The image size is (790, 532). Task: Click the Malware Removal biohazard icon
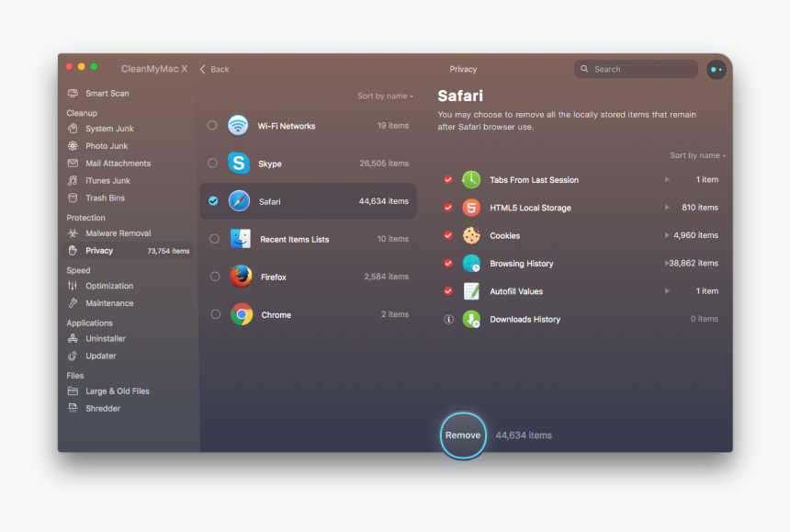(x=73, y=232)
